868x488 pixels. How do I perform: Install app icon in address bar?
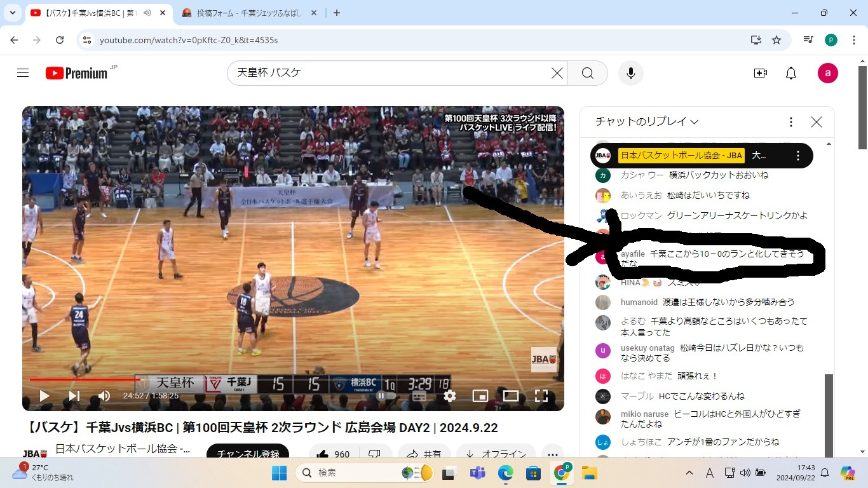(756, 40)
